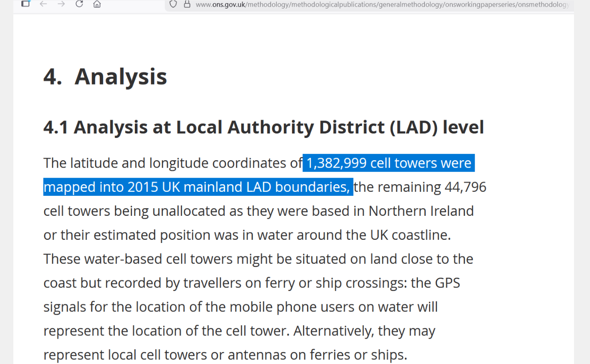
Task: Open the sidebar panel icon
Action: tap(25, 4)
